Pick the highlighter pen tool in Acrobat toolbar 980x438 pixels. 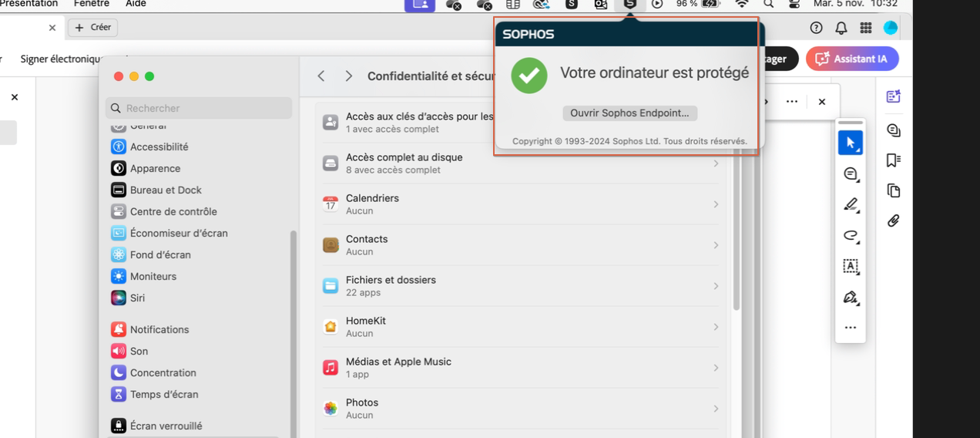(851, 205)
